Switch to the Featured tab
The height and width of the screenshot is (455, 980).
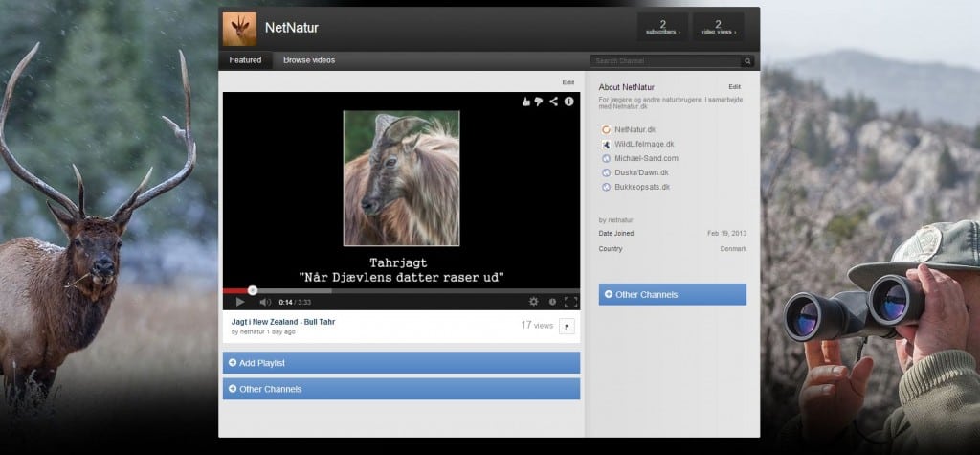pos(245,60)
